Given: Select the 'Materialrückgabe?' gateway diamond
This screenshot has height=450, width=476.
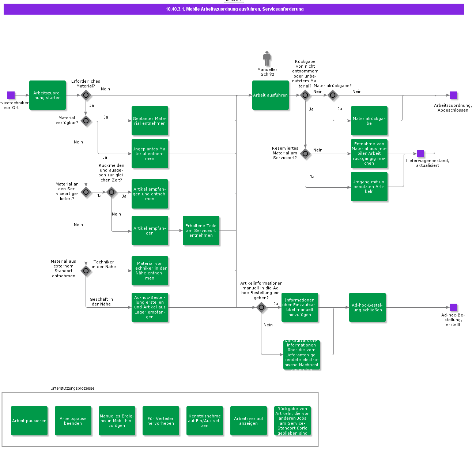Looking at the screenshot, I should (333, 95).
